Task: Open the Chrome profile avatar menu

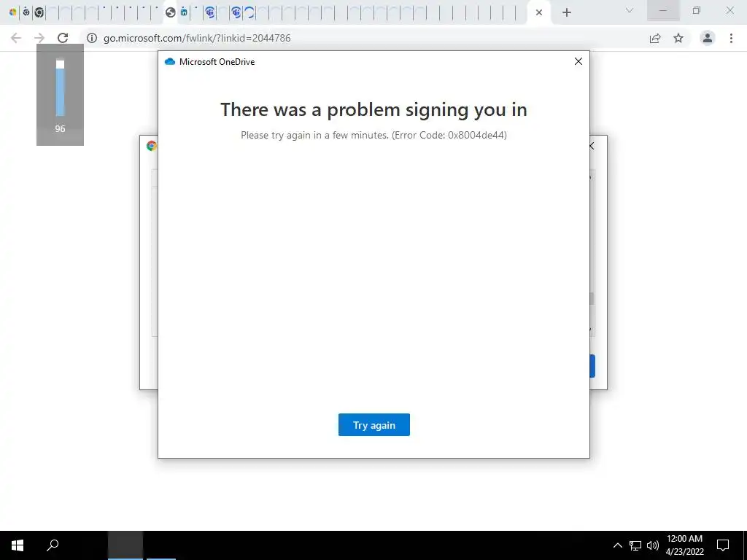Action: [708, 38]
